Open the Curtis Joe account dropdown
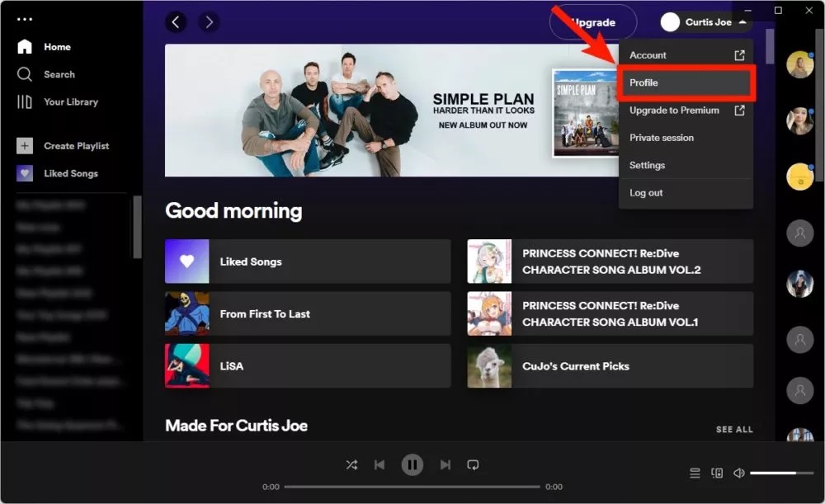This screenshot has width=825, height=504. (705, 22)
